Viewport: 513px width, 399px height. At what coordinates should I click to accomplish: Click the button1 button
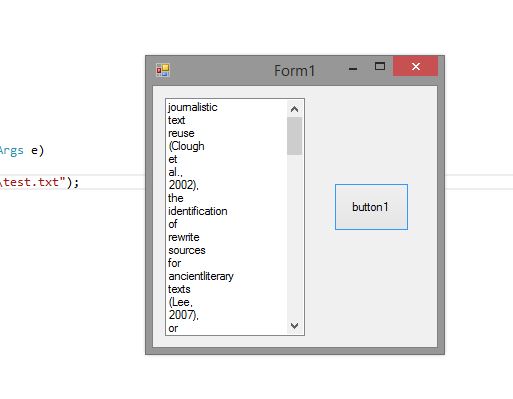(x=371, y=207)
